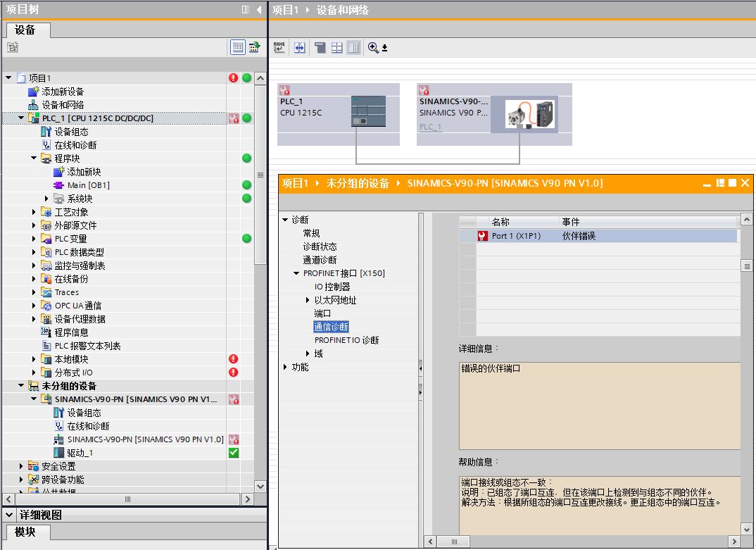Click the PLC CPU 1215C device image

pos(368,111)
